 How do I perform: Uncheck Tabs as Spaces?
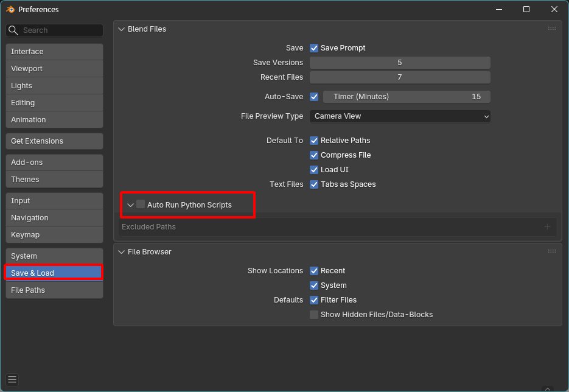tap(314, 184)
